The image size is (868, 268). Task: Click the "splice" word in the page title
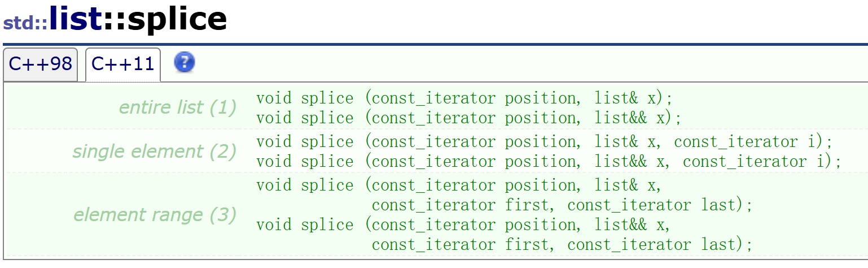coord(177,19)
